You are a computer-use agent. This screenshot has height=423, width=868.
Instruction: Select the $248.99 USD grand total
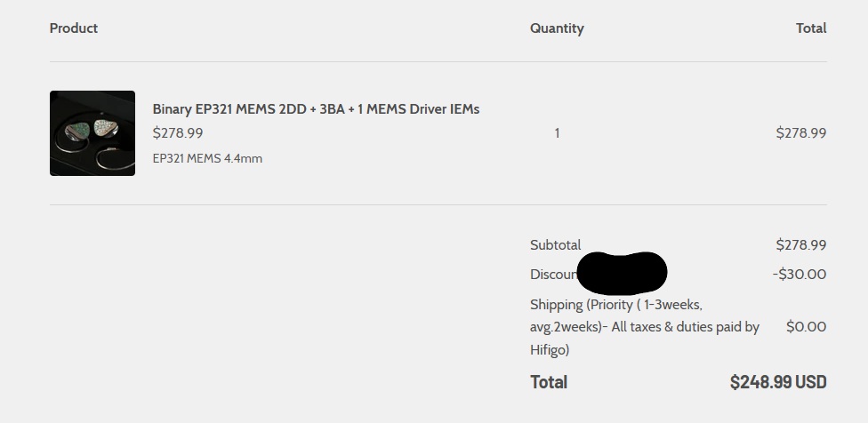tap(778, 382)
